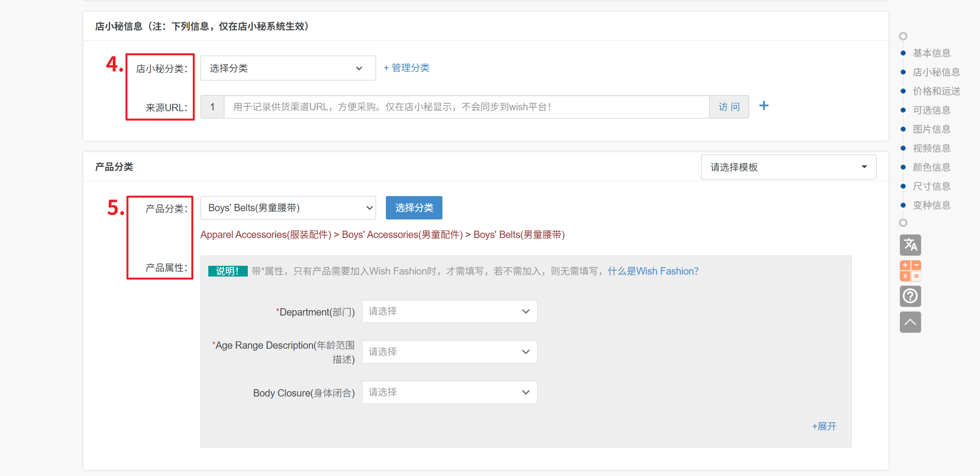The height and width of the screenshot is (476, 980).
Task: Click the 访问 button beside URL field
Action: pyautogui.click(x=729, y=107)
